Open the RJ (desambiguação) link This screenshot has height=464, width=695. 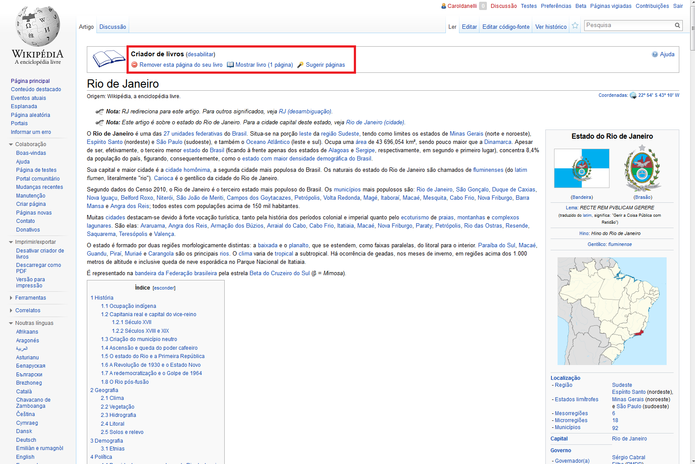point(305,111)
